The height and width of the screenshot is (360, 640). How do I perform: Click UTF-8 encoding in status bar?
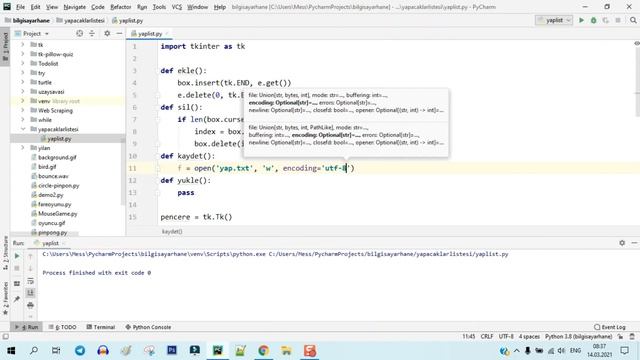(x=506, y=336)
